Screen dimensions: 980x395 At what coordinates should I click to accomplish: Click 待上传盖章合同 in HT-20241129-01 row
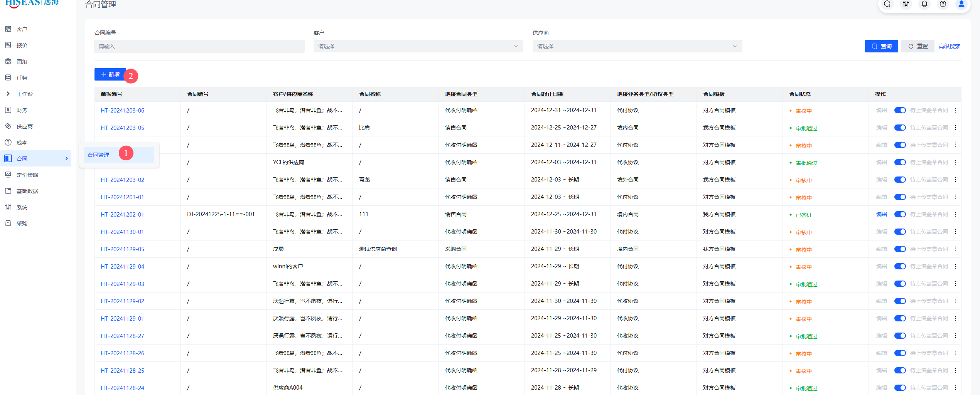[929, 318]
